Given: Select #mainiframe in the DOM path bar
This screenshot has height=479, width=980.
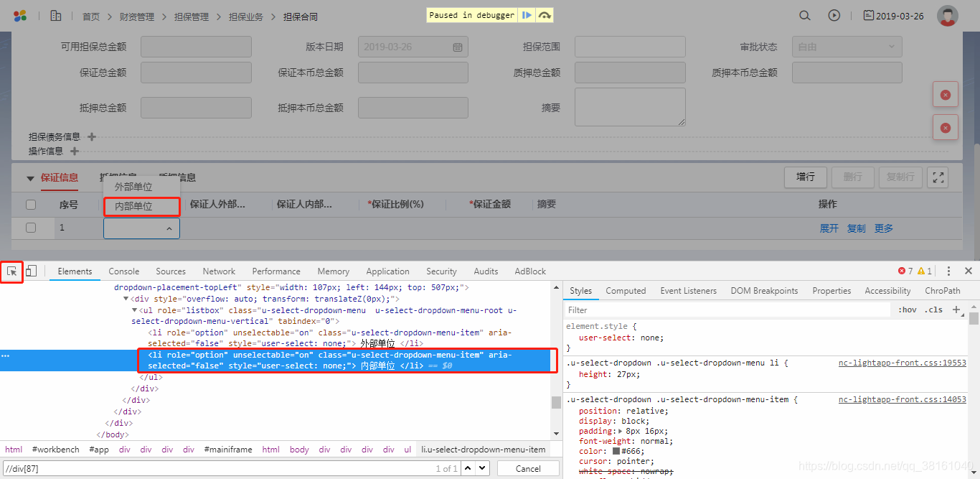Looking at the screenshot, I should [x=228, y=450].
